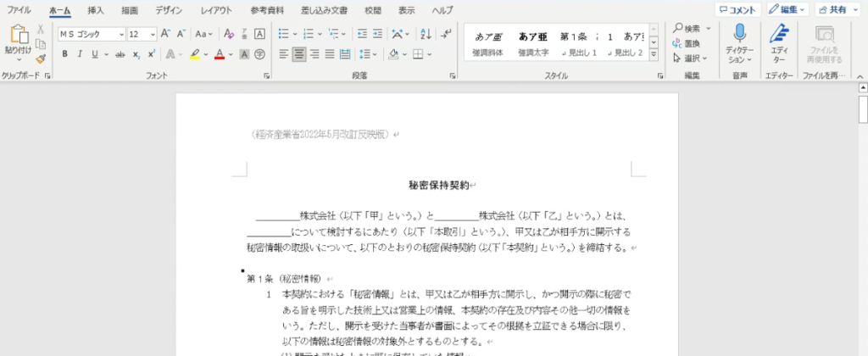868x356 pixels.
Task: Click the Editing mode (編集) button
Action: (x=787, y=9)
